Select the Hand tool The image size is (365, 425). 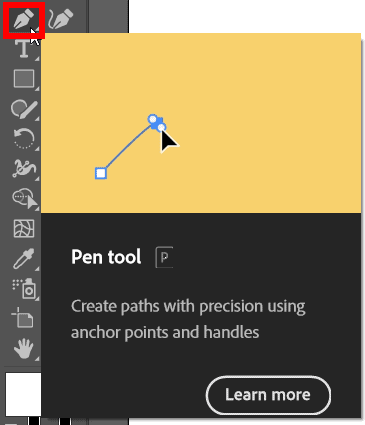click(x=23, y=349)
